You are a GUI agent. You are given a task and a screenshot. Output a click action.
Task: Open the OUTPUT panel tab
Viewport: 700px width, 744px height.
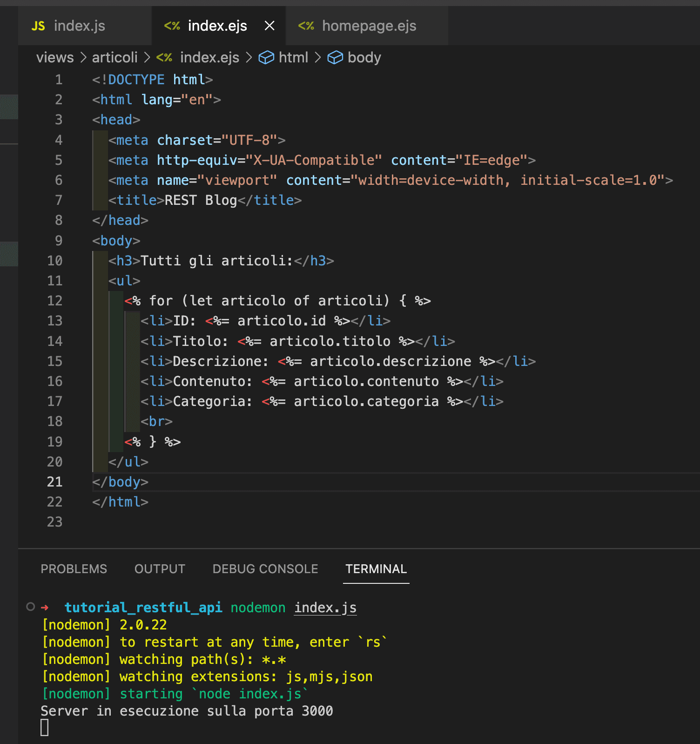click(x=160, y=569)
